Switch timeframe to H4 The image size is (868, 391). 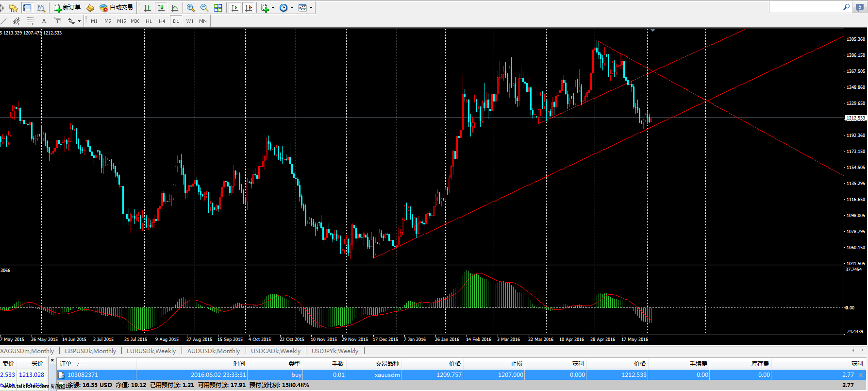pos(162,21)
